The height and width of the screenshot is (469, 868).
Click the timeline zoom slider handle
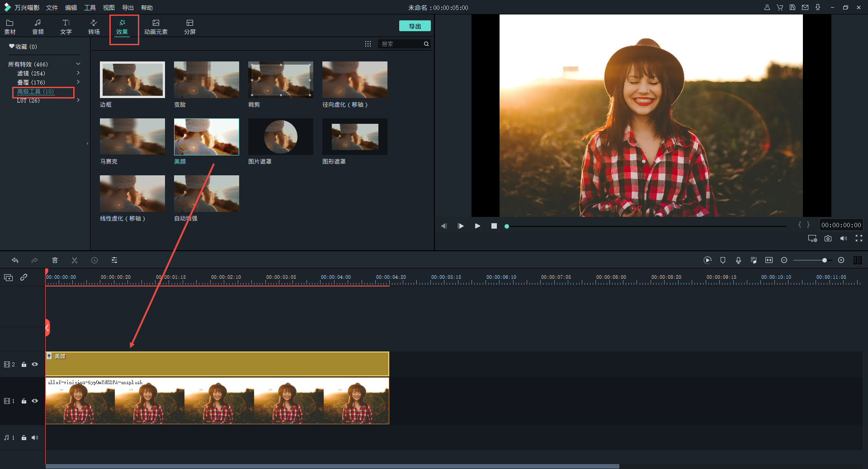click(x=825, y=260)
